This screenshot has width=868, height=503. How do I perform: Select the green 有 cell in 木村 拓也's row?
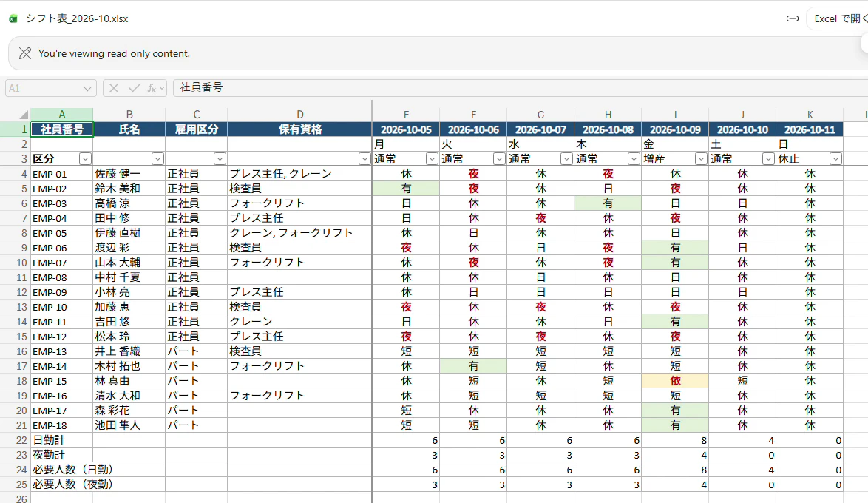[x=473, y=366]
